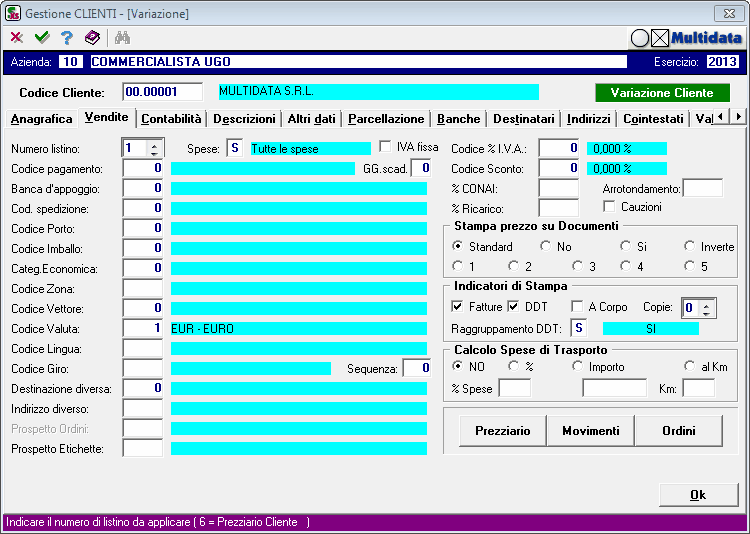Image resolution: width=750 pixels, height=534 pixels.
Task: Open the Parcellazione tab
Action: tap(386, 119)
